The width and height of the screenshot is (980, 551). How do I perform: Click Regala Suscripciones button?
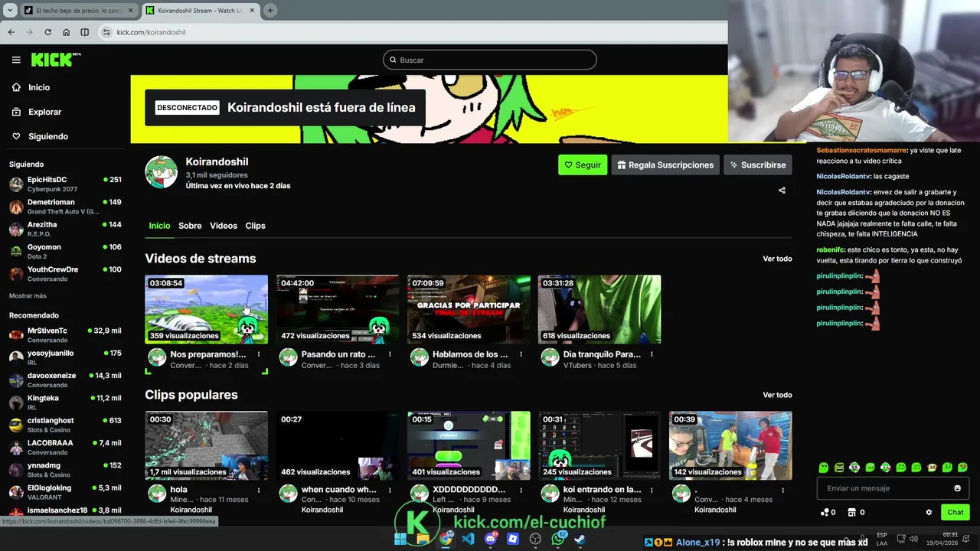[x=665, y=165]
